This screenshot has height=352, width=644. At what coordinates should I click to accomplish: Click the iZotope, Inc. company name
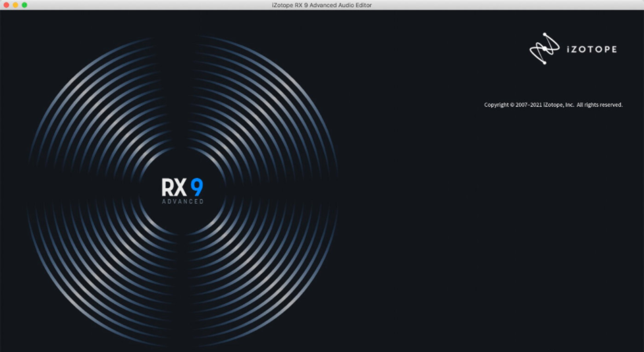pyautogui.click(x=558, y=105)
